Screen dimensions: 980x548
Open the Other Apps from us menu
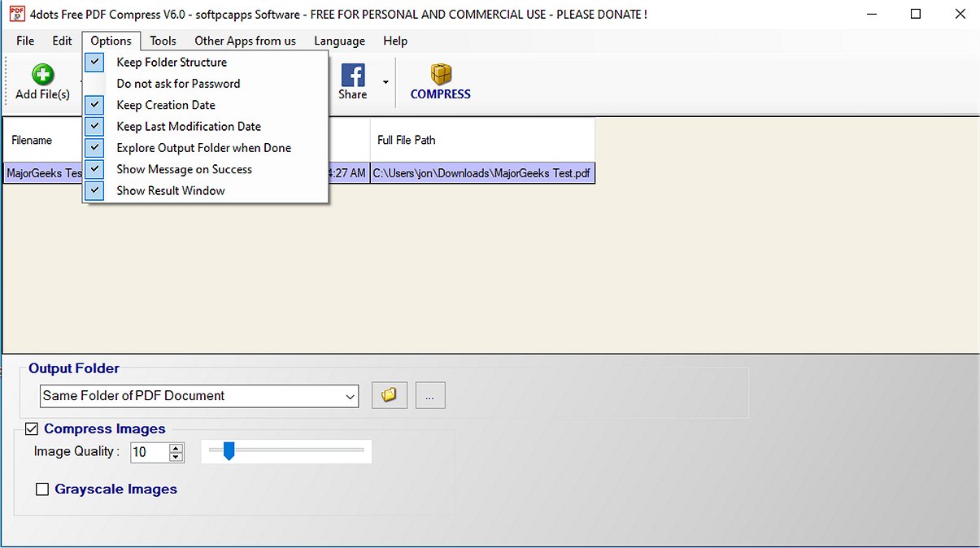point(245,41)
